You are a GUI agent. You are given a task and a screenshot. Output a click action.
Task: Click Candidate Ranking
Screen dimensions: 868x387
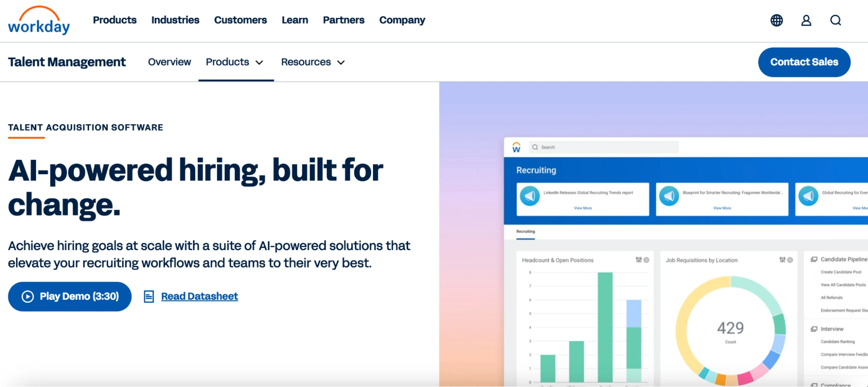point(838,342)
